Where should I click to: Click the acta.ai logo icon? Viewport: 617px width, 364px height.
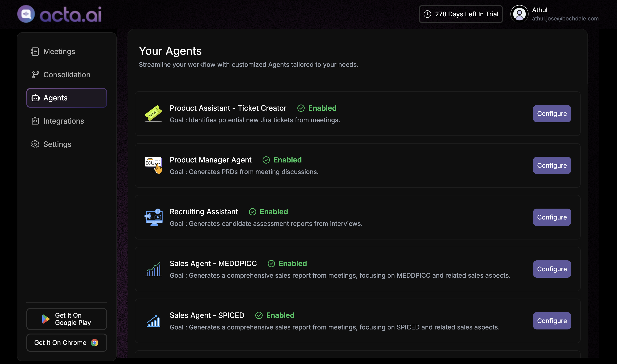26,14
